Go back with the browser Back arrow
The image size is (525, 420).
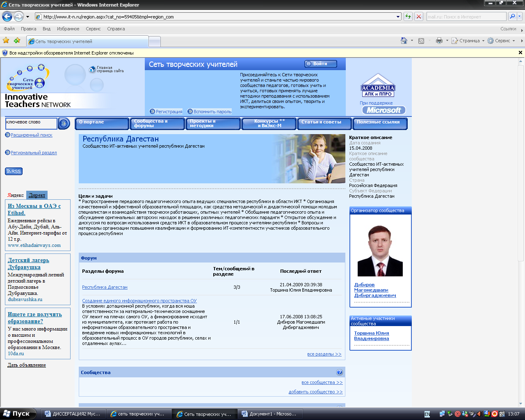tap(7, 16)
